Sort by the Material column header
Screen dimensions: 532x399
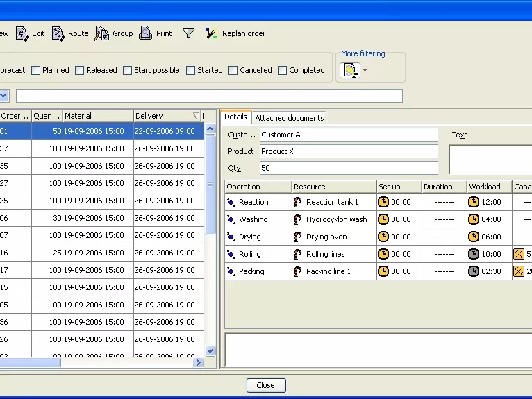click(x=98, y=116)
